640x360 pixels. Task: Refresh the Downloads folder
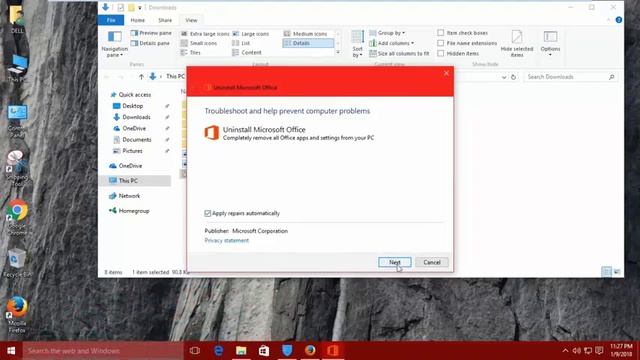[x=513, y=77]
